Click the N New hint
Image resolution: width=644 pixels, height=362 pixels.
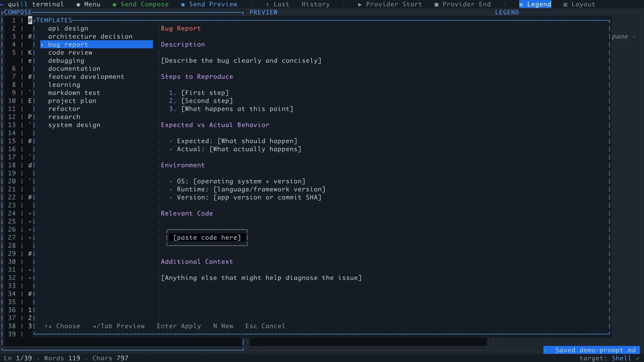click(223, 326)
